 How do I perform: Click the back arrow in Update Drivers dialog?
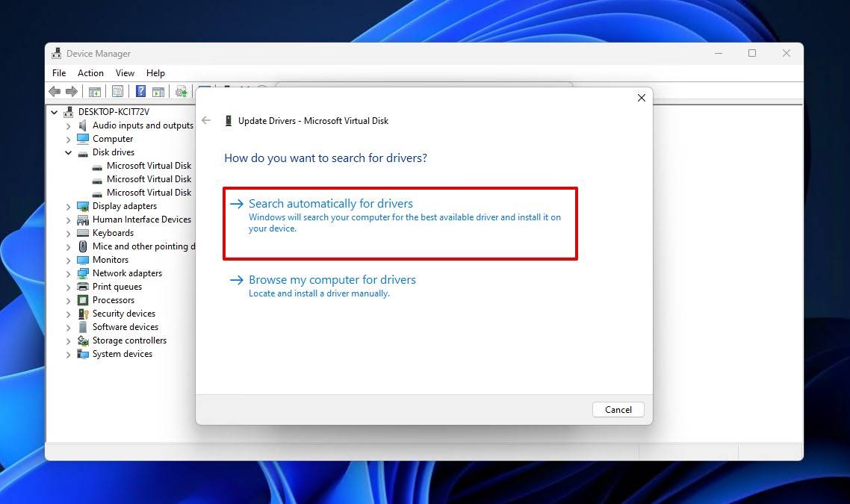tap(206, 120)
